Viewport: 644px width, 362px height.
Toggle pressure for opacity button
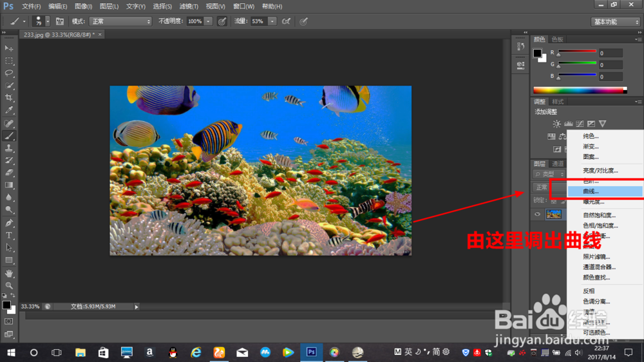pos(222,21)
